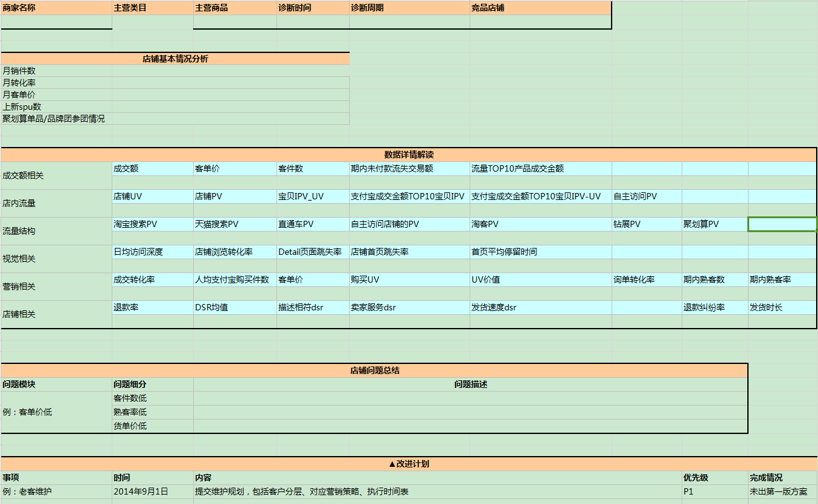This screenshot has height=504, width=818.
Task: Select the 视觉相关 row label
Action: click(56, 259)
